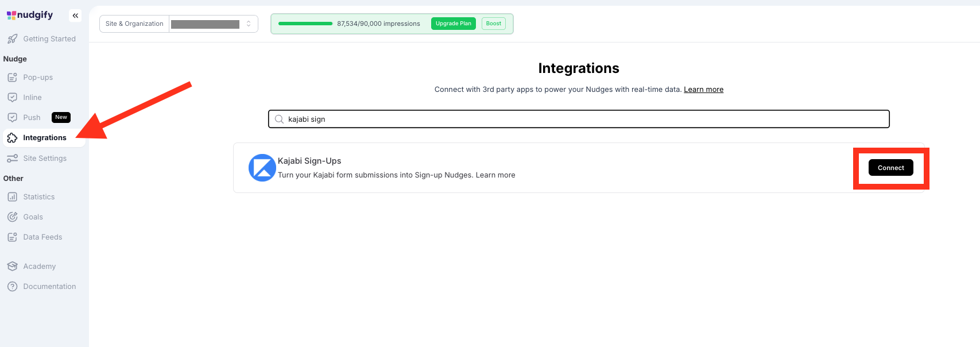980x347 pixels.
Task: Click the Kajabi logo icon
Action: click(262, 168)
